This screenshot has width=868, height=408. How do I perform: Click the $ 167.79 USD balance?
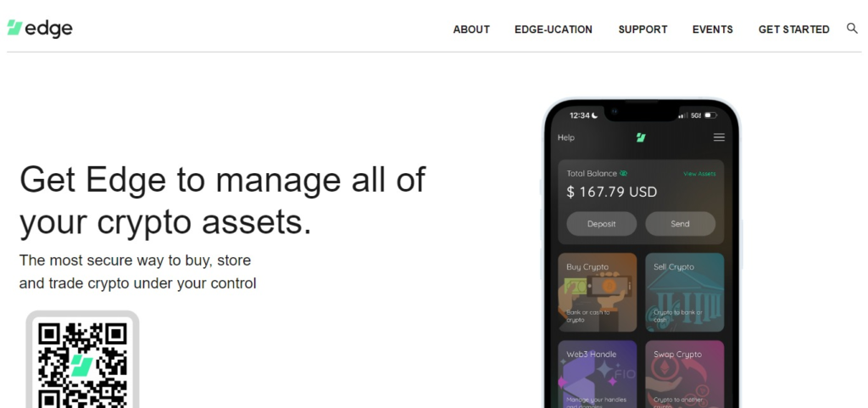(x=611, y=193)
